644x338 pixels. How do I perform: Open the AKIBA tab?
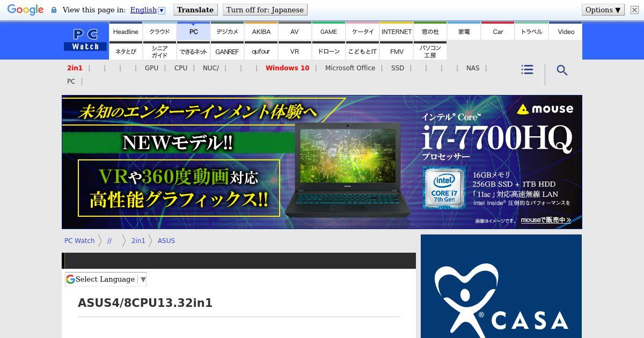pyautogui.click(x=261, y=31)
